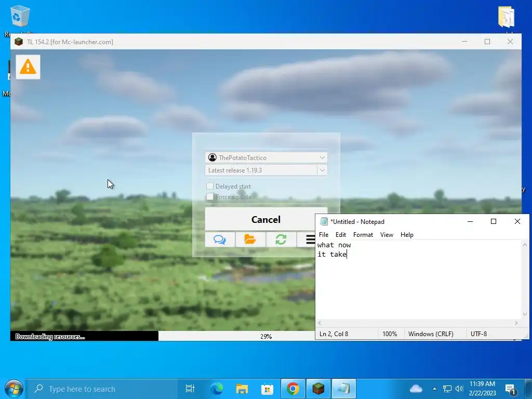Expand the Latest release 1.19.3 version dropdown
Image resolution: width=532 pixels, height=399 pixels.
322,170
